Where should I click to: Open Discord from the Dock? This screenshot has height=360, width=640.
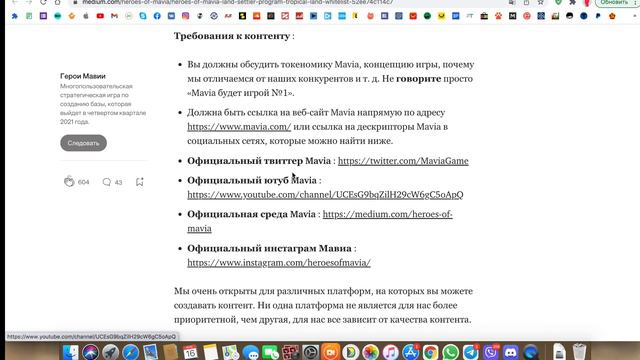[511, 352]
